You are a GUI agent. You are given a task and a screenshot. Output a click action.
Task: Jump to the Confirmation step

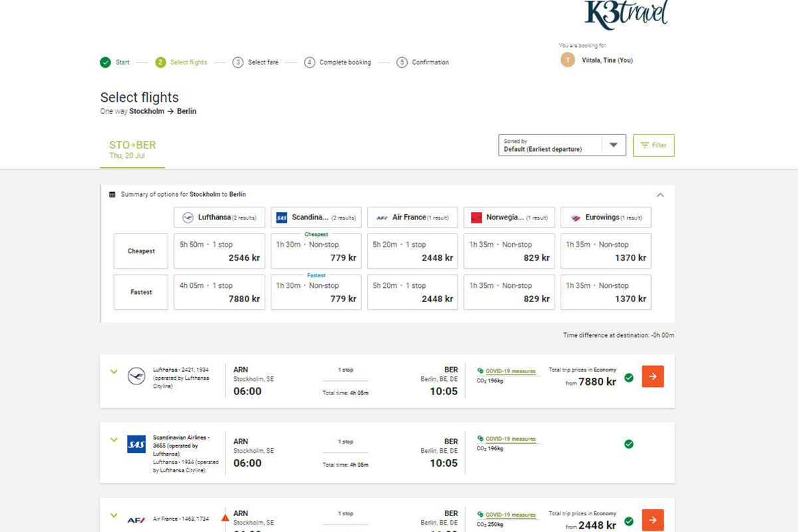(423, 63)
